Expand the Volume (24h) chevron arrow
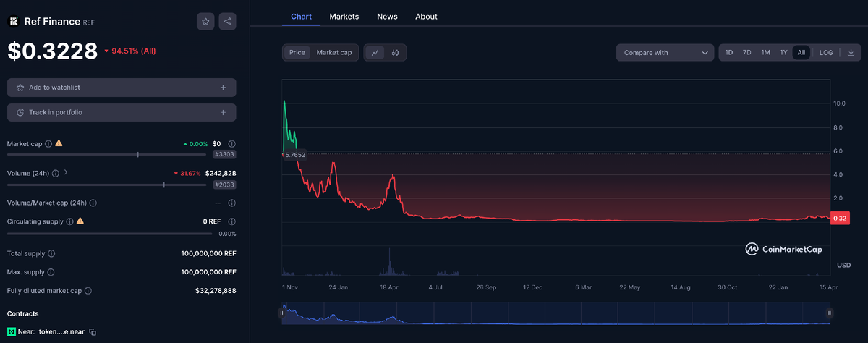This screenshot has height=343, width=868. (66, 173)
